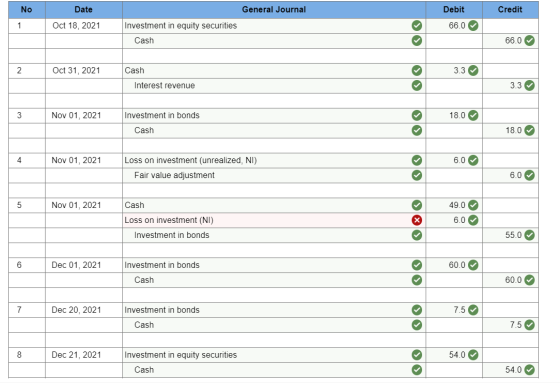Click green check beside Loss on investment (unrealized, NI)
Viewport: 560px width, 383px height.
coord(416,160)
